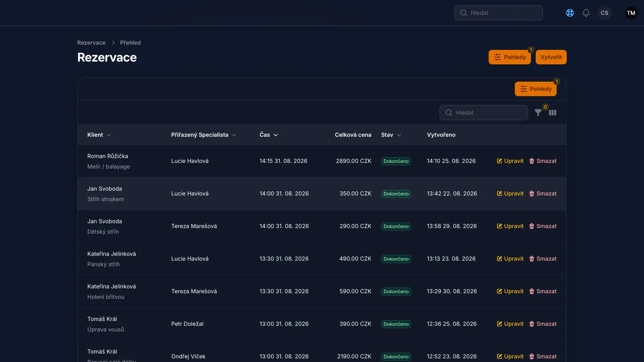
Task: Click Smazat for Kateřina Jelínková Holení břitvou
Action: [x=543, y=291]
